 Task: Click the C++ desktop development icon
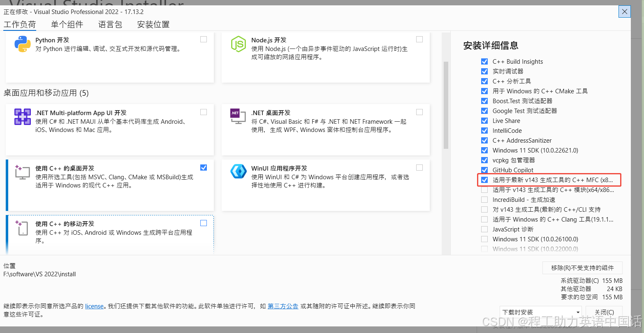pos(22,172)
